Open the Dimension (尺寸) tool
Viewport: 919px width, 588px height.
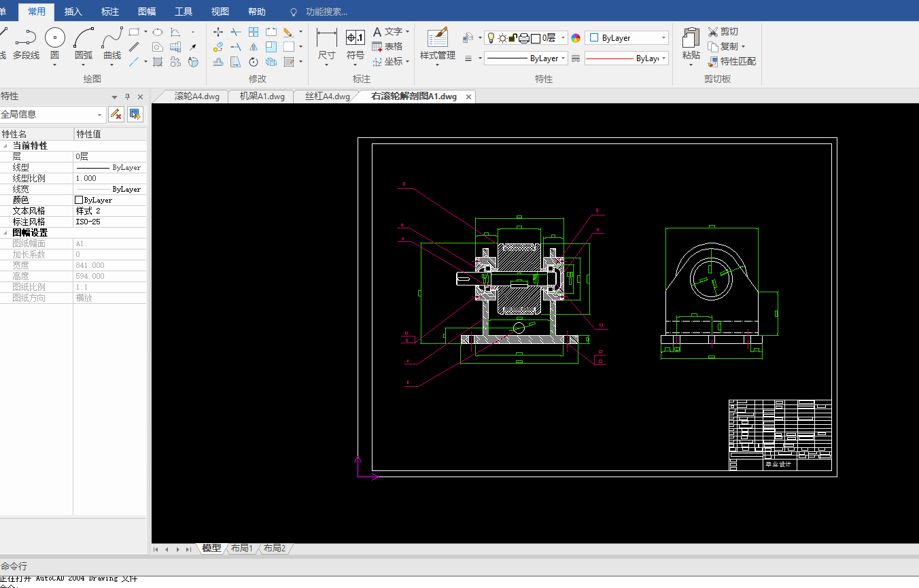[327, 38]
